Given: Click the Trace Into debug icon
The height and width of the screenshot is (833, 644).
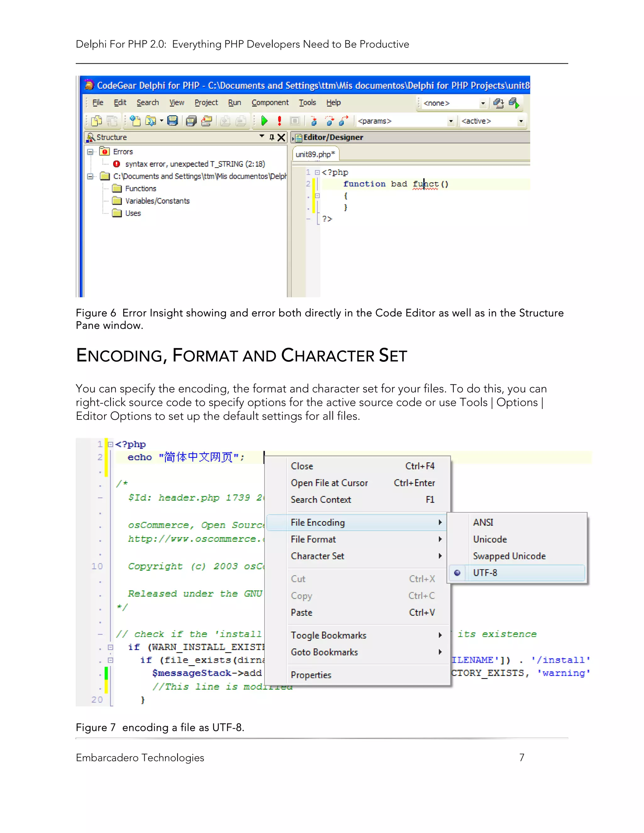Looking at the screenshot, I should [x=314, y=121].
